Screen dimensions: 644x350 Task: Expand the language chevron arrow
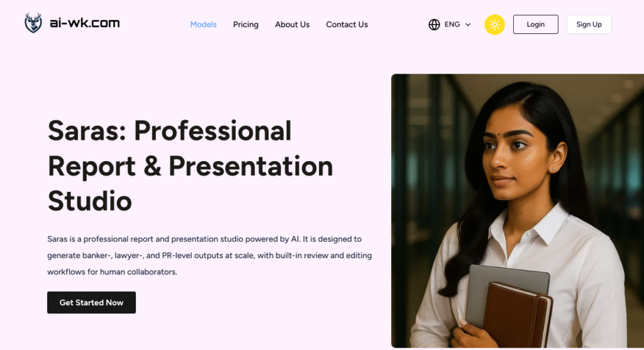tap(468, 25)
